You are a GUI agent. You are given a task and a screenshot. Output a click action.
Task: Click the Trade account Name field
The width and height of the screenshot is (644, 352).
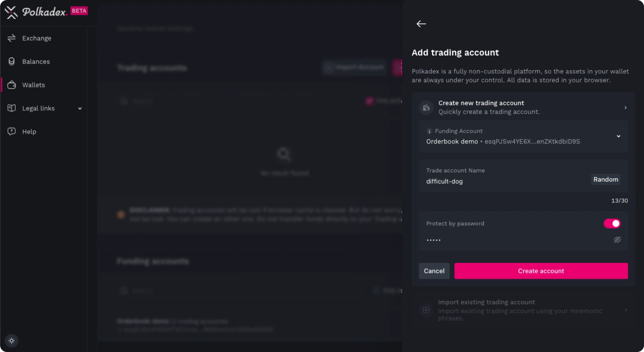pyautogui.click(x=502, y=181)
